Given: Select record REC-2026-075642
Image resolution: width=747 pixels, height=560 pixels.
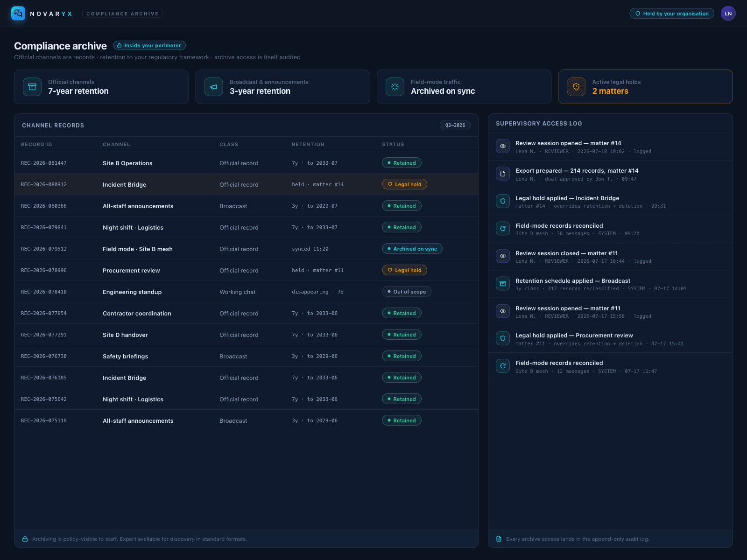Looking at the screenshot, I should click(44, 399).
